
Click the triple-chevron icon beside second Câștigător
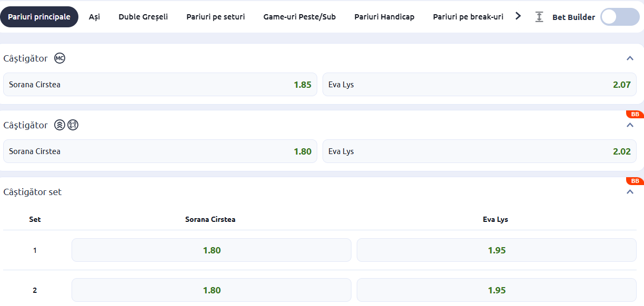(59, 125)
